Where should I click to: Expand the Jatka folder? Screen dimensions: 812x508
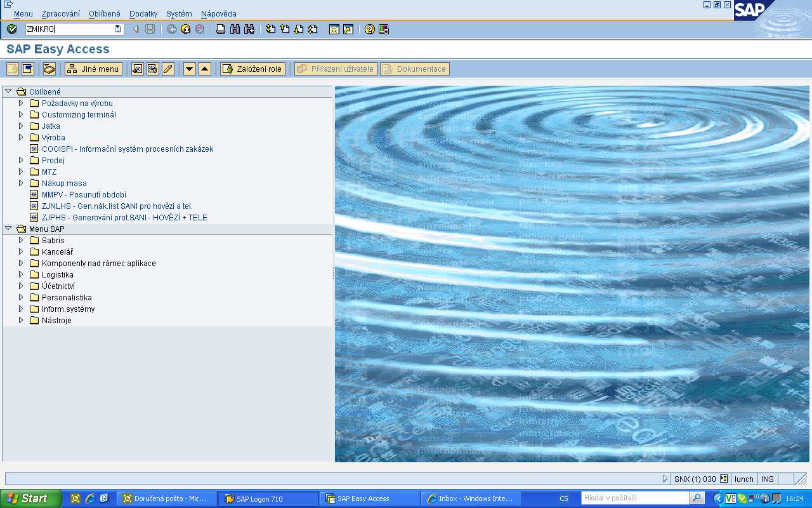tap(21, 126)
